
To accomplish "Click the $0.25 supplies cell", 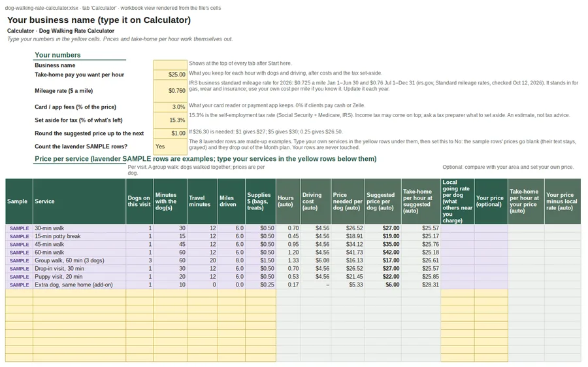I will coord(261,285).
